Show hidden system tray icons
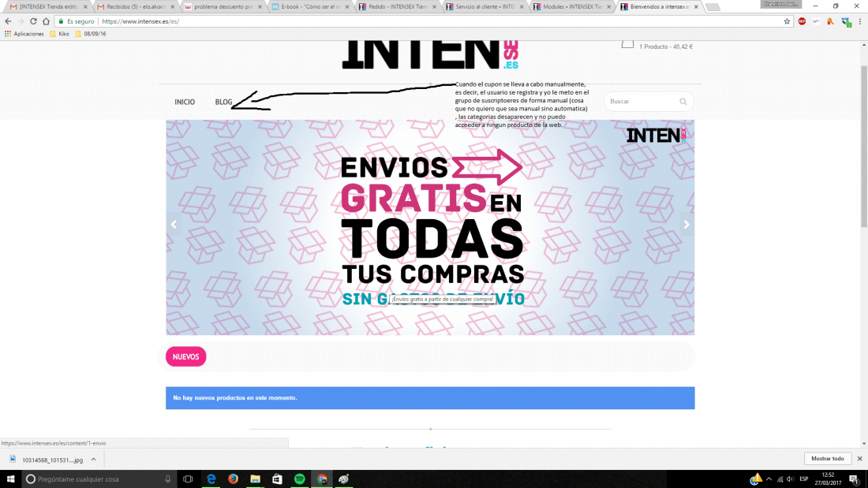The image size is (868, 488). click(769, 479)
